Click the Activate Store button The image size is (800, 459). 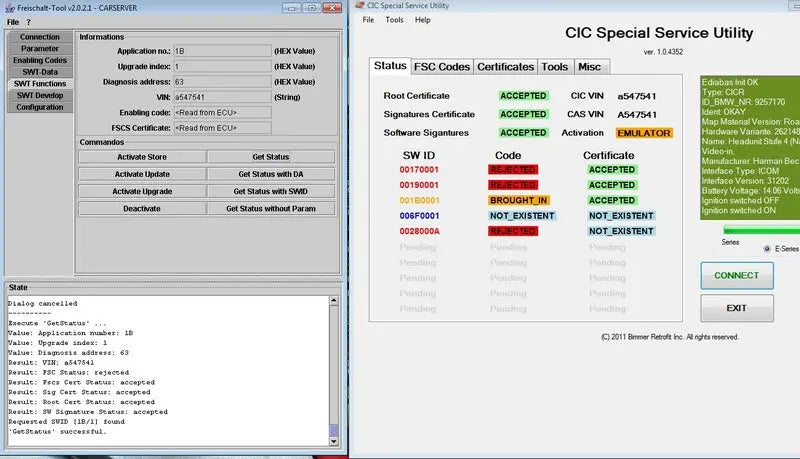(141, 157)
